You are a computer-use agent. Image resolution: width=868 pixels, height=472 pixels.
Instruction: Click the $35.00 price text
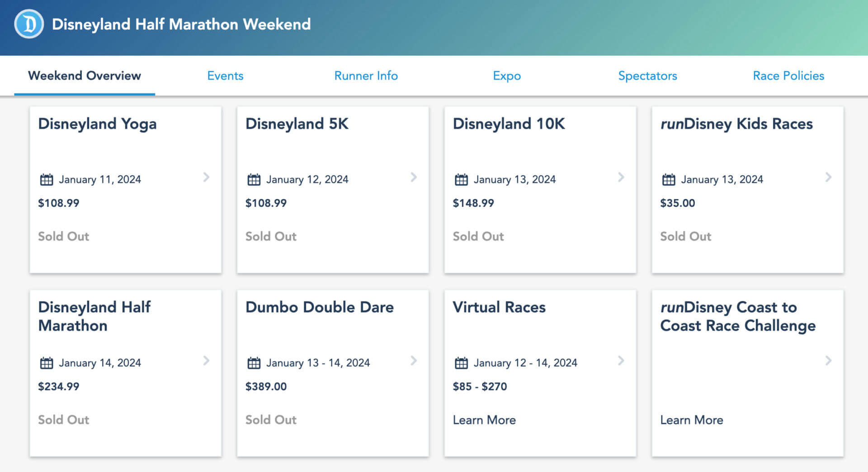click(678, 203)
